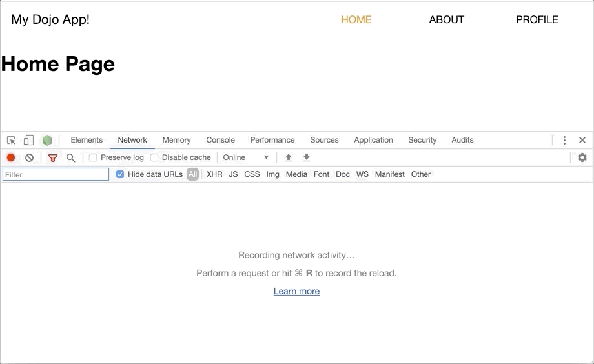Uncheck Hide data URLs checkbox
Screen dimensions: 594x364
click(120, 174)
